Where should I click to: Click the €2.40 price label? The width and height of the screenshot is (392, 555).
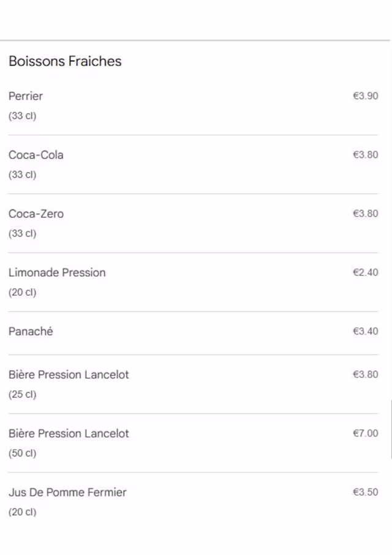pyautogui.click(x=365, y=273)
